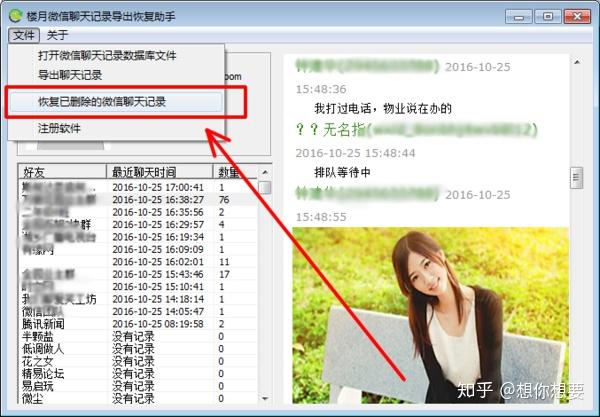
Task: Maximize the application window
Action: coord(546,15)
